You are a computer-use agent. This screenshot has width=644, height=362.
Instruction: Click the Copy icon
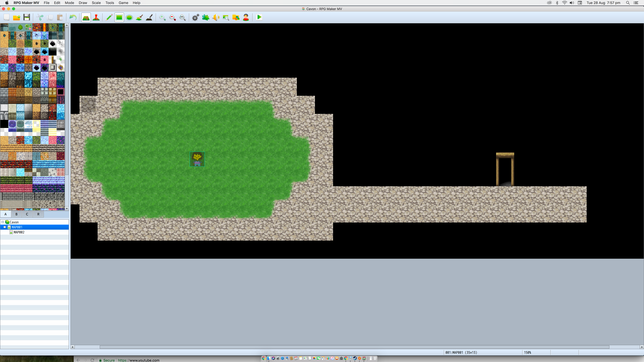pyautogui.click(x=50, y=17)
